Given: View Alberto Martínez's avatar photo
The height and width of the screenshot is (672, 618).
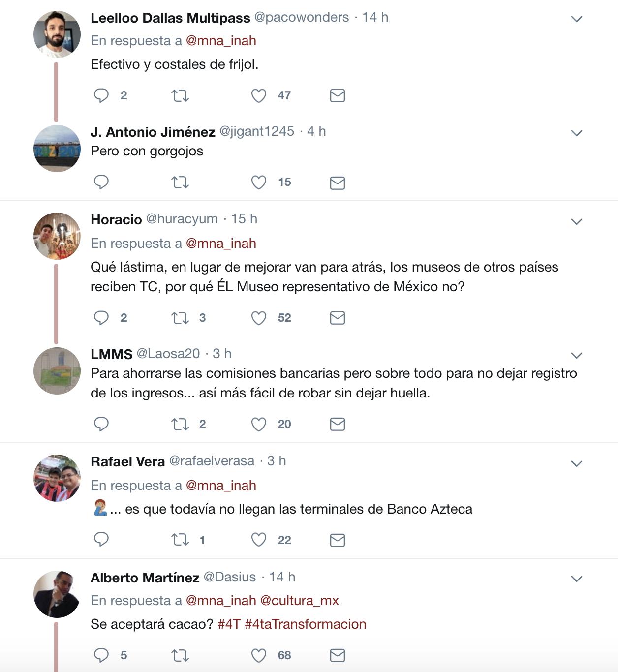Looking at the screenshot, I should [57, 594].
